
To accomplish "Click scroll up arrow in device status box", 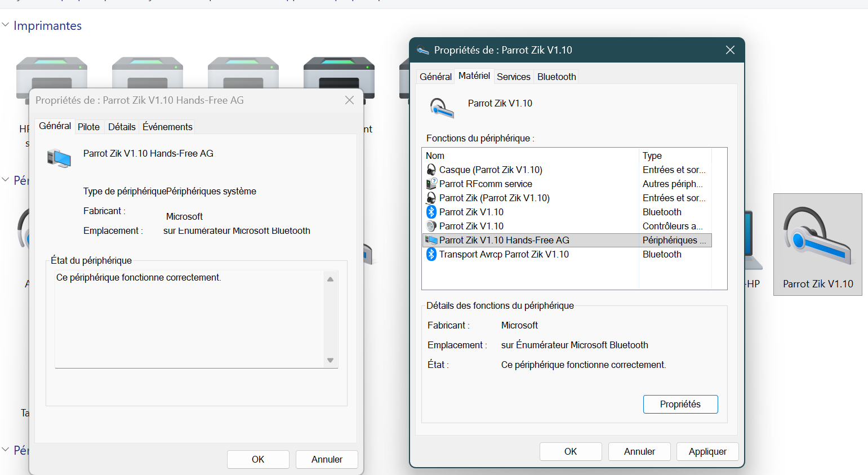I will [x=331, y=279].
